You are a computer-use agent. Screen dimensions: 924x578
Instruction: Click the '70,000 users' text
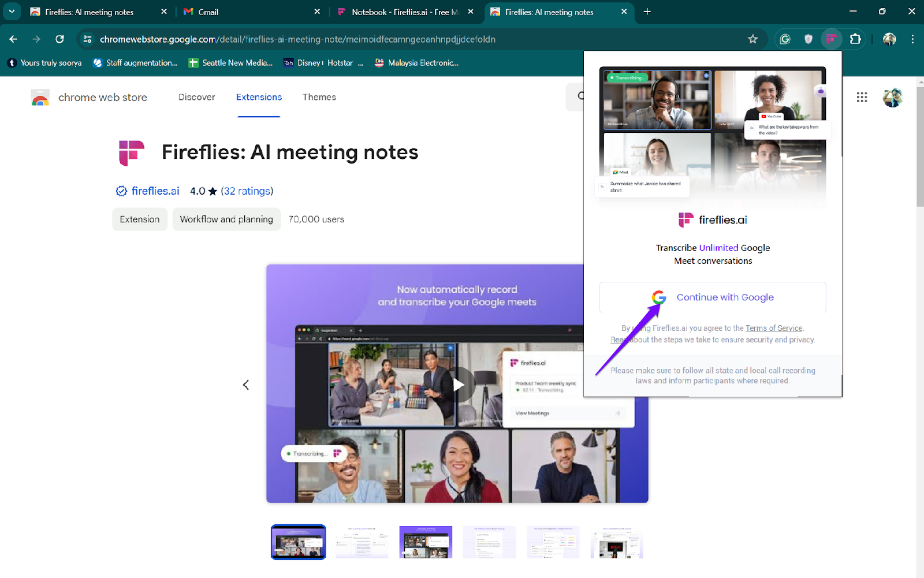[x=316, y=219]
